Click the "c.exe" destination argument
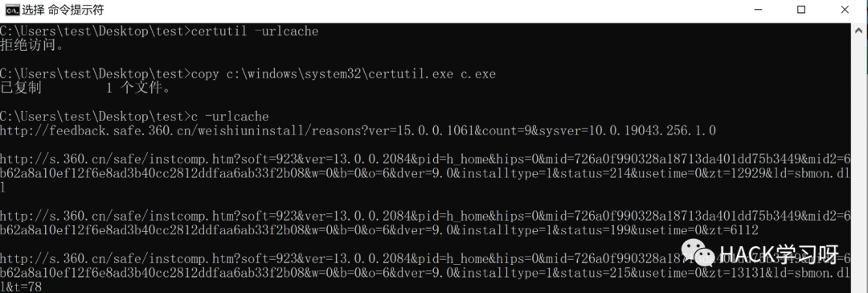This screenshot has width=868, height=293. pos(478,74)
